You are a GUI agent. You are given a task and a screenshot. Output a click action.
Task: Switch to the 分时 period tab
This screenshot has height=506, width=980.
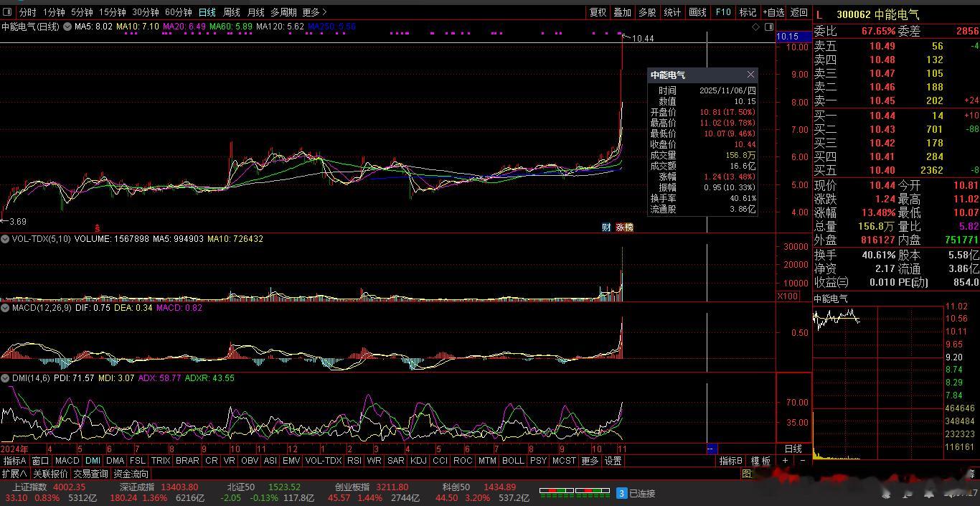click(x=27, y=12)
